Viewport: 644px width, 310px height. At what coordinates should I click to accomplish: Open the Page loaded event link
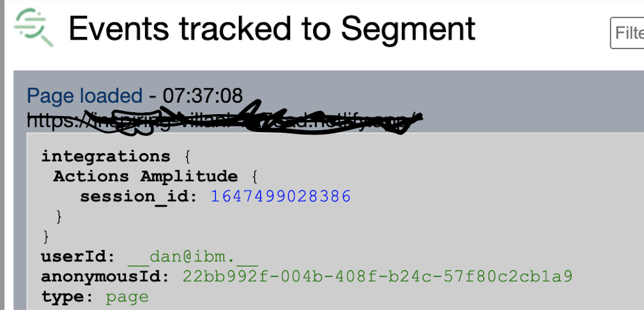(x=84, y=96)
